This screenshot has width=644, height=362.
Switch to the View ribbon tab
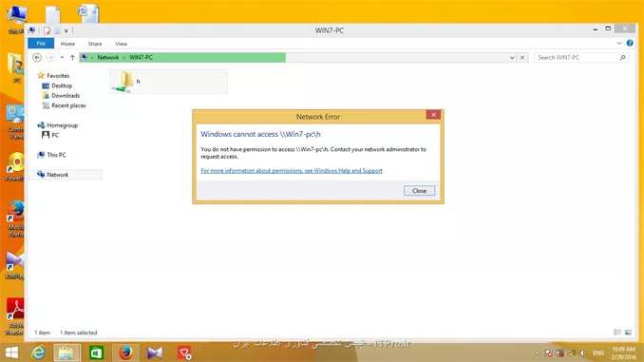122,44
